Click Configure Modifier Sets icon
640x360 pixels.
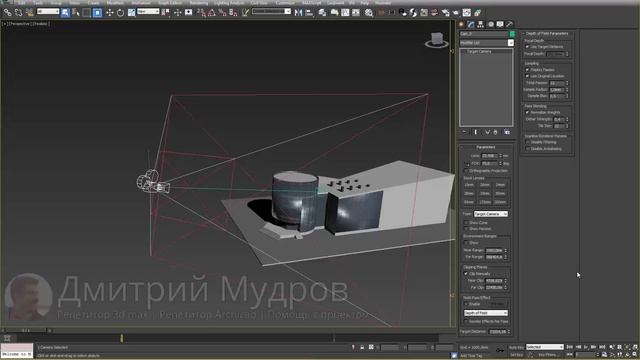[x=507, y=132]
